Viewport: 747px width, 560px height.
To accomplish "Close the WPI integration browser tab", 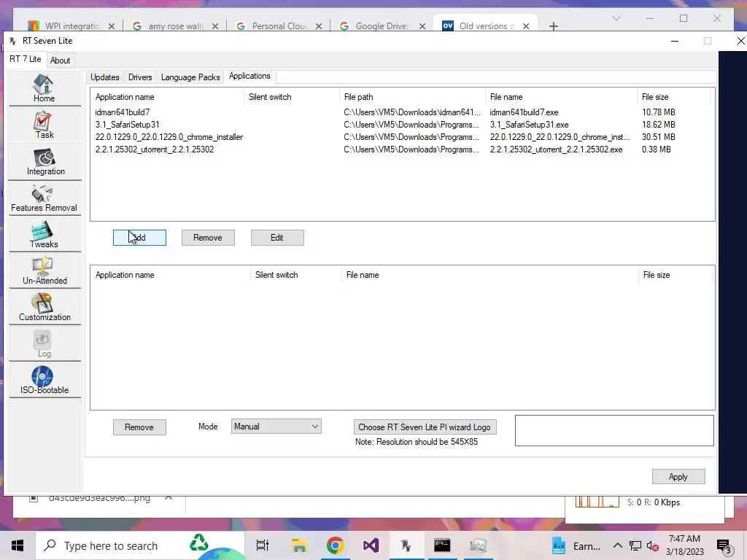I will click(x=112, y=26).
